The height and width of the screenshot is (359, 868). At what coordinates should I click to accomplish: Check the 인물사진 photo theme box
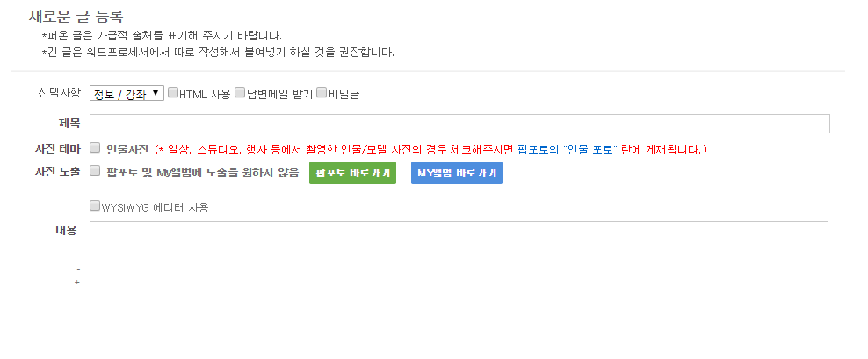click(95, 147)
